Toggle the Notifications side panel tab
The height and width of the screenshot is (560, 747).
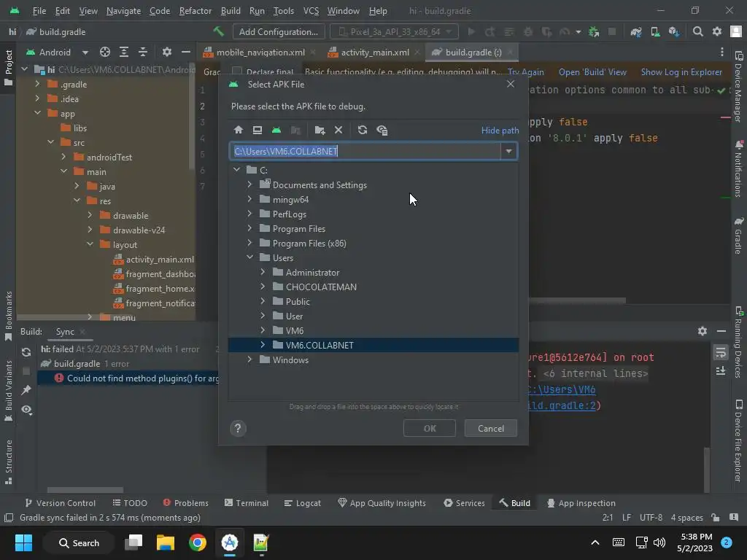[x=738, y=168]
